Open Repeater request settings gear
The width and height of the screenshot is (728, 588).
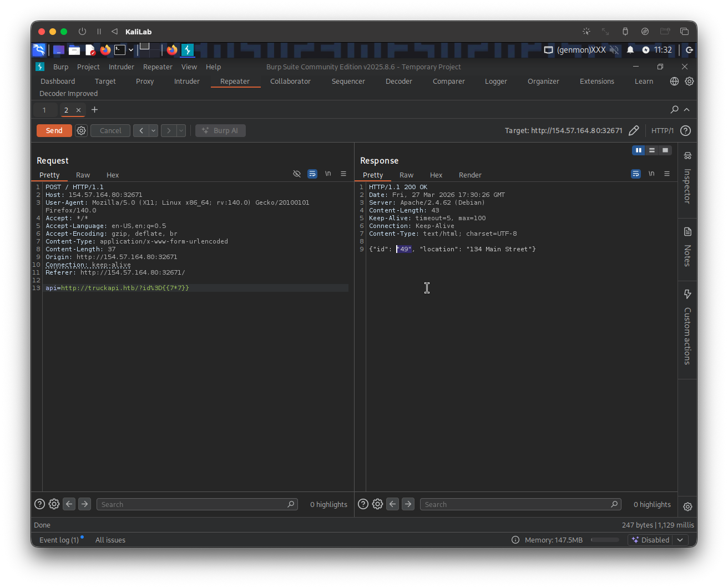tap(82, 131)
